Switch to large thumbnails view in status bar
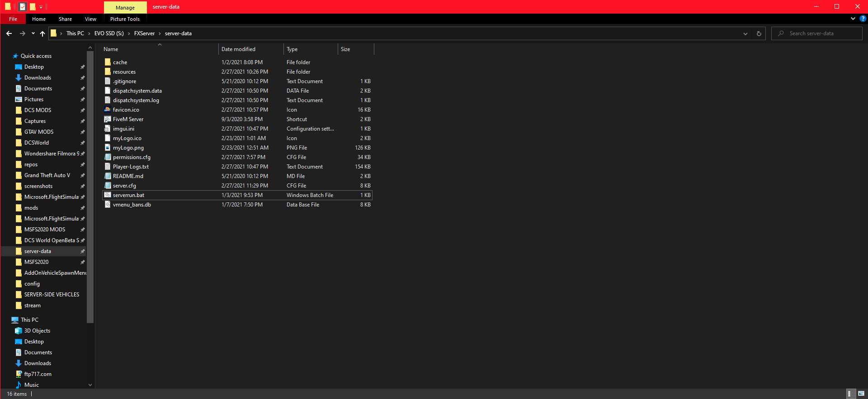Screen dimensions: 868x399 pyautogui.click(x=861, y=394)
